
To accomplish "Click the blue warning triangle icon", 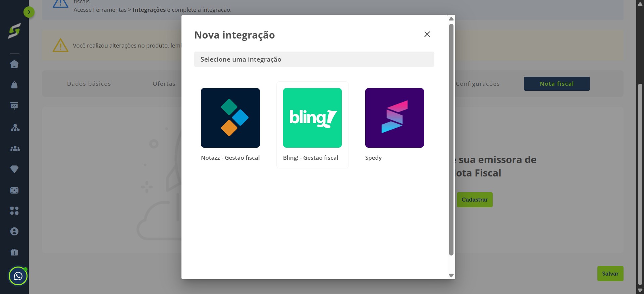I will click(60, 3).
